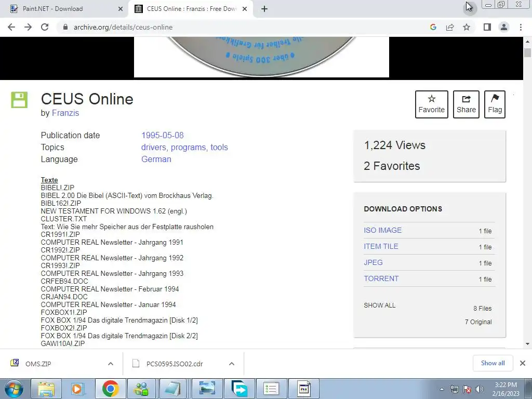The width and height of the screenshot is (532, 399).
Task: Show hidden system tray icons
Action: (x=442, y=389)
